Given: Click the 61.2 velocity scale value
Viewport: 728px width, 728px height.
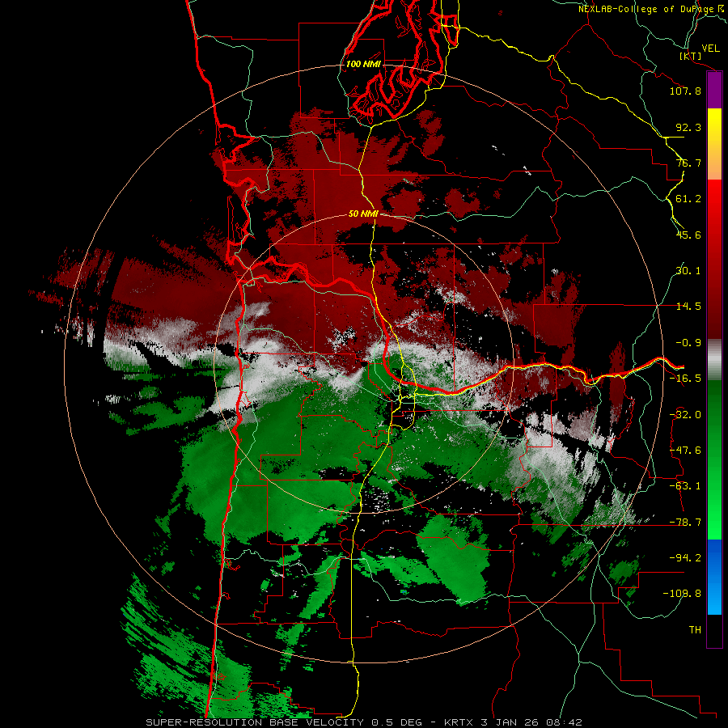Looking at the screenshot, I should [x=688, y=199].
